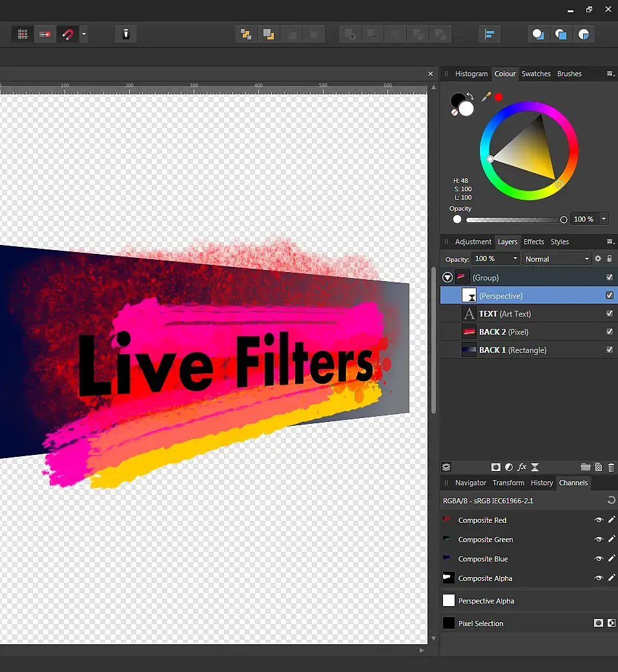Toggle the red snapping magnet icon
Image resolution: width=618 pixels, height=672 pixels.
[x=68, y=34]
